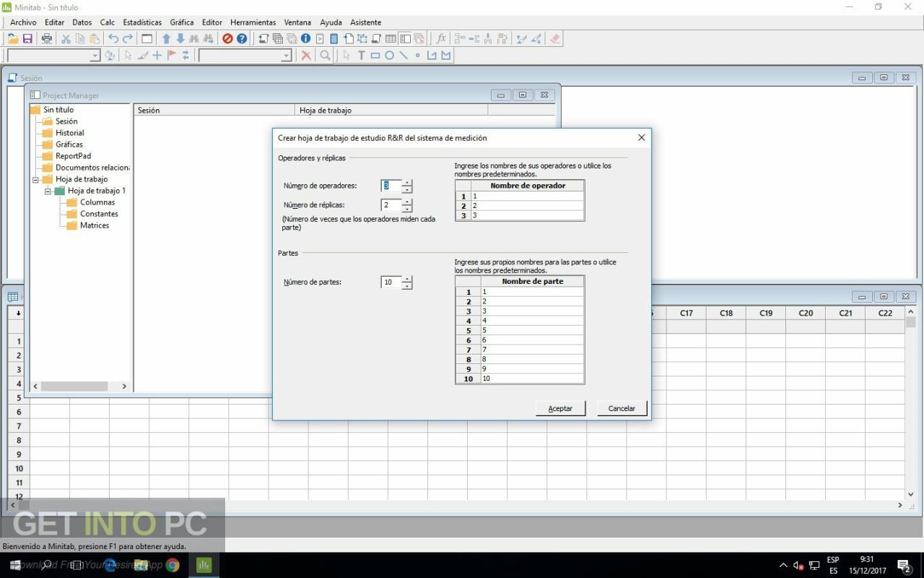This screenshot has width=924, height=578.
Task: Click the blue Help question-mark icon
Action: (242, 39)
